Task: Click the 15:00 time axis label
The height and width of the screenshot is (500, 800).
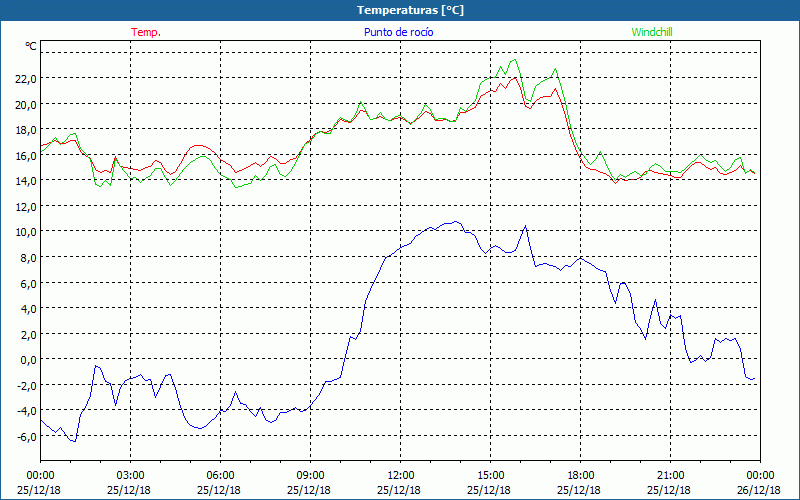Action: [491, 475]
